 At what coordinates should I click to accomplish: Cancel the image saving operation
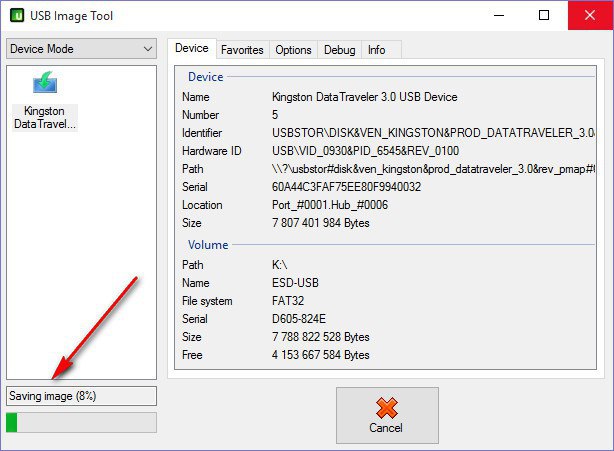(386, 415)
